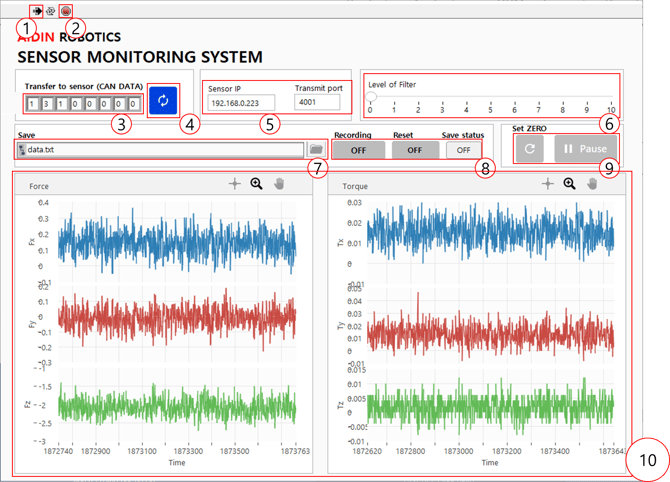Enable the pan hand tool on Torque plot

tap(592, 184)
